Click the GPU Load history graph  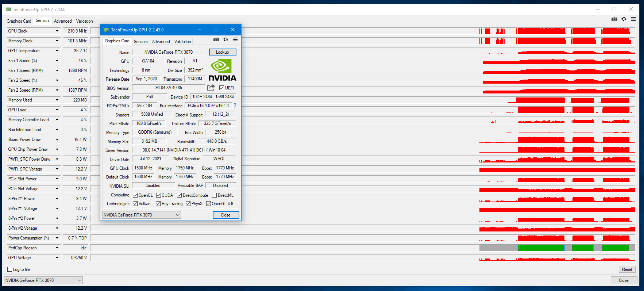(363, 110)
